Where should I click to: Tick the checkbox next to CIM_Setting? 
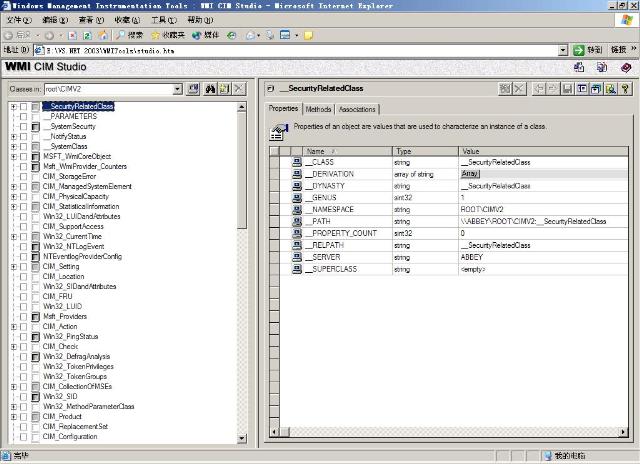coord(24,266)
